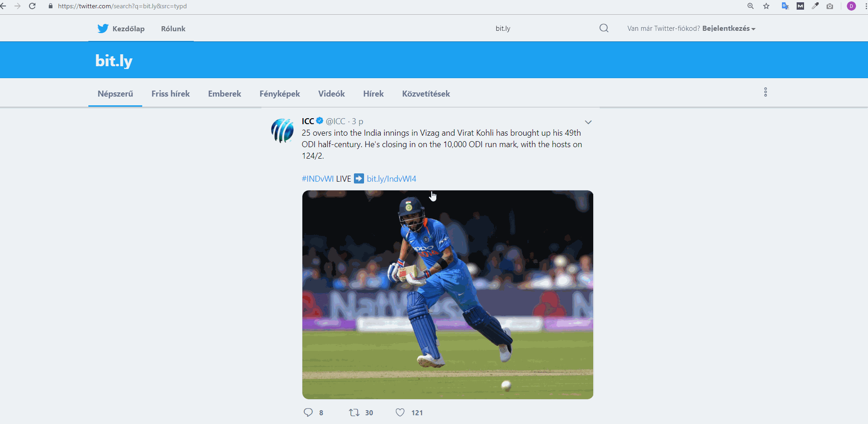Click the zoom magnifier icon in address bar
This screenshot has height=424, width=868.
tap(751, 6)
